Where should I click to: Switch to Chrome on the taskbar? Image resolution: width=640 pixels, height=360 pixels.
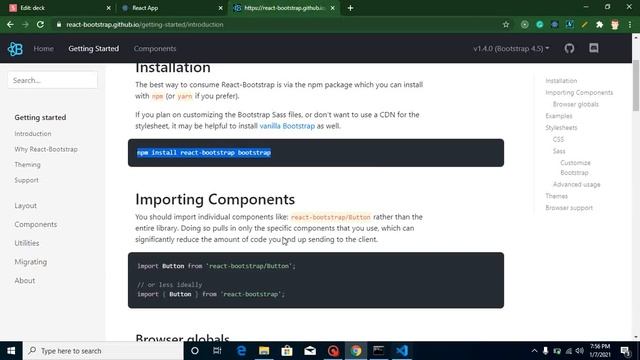(x=356, y=351)
